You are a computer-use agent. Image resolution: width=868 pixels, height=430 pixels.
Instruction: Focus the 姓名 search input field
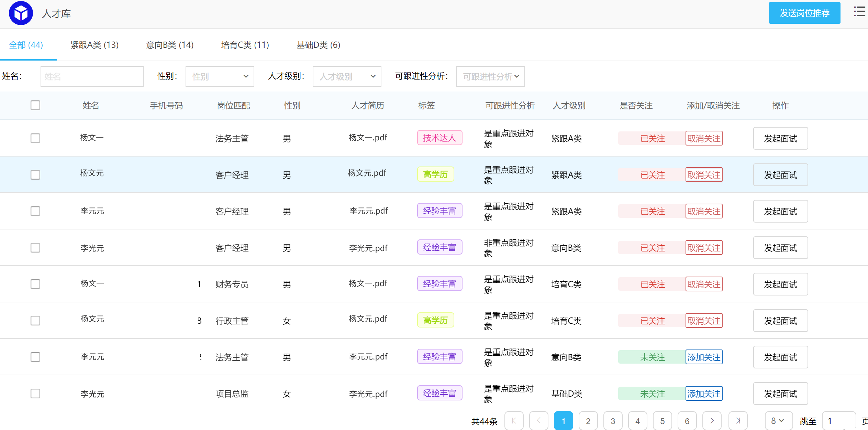click(x=92, y=76)
